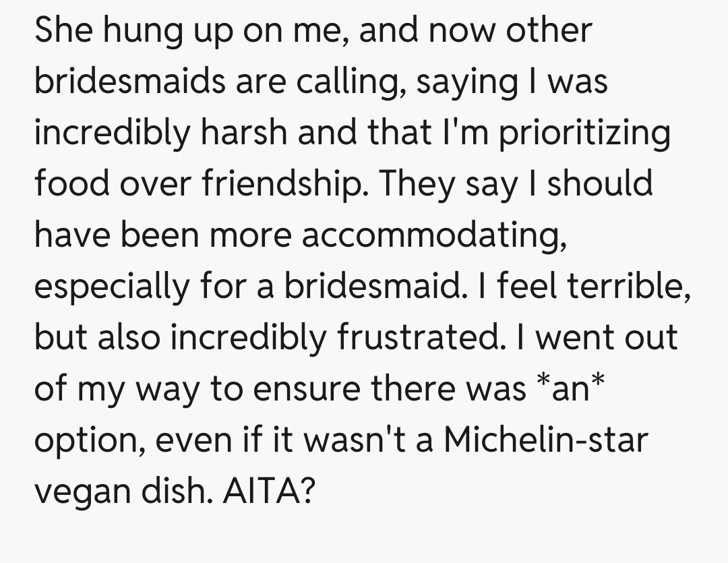Click the word "harsh"
Screen dimensions: 728x563
click(243, 133)
